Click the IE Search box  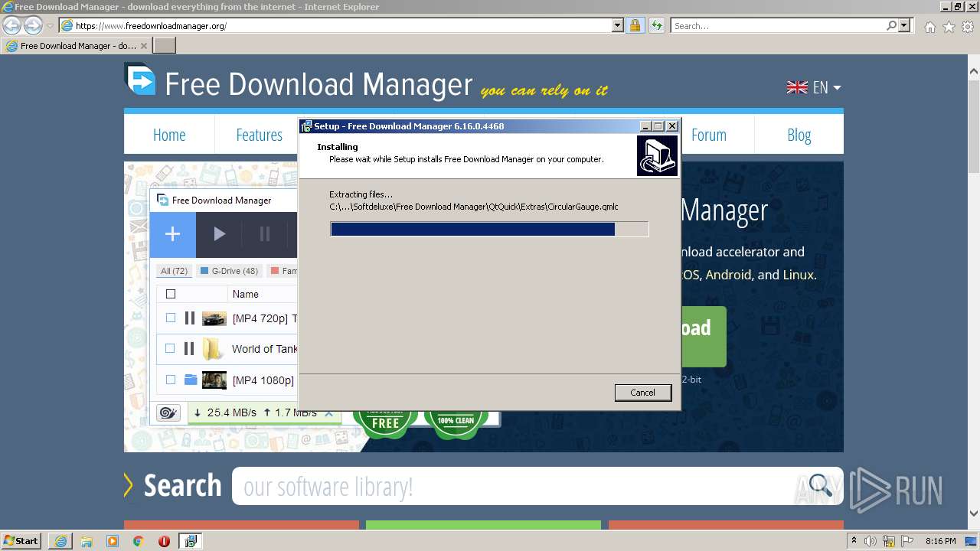pos(778,25)
